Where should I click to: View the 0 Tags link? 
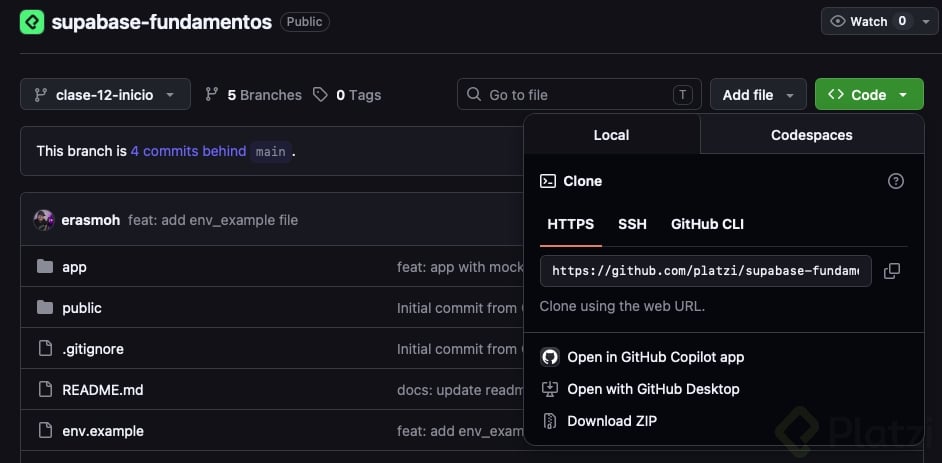pyautogui.click(x=347, y=95)
